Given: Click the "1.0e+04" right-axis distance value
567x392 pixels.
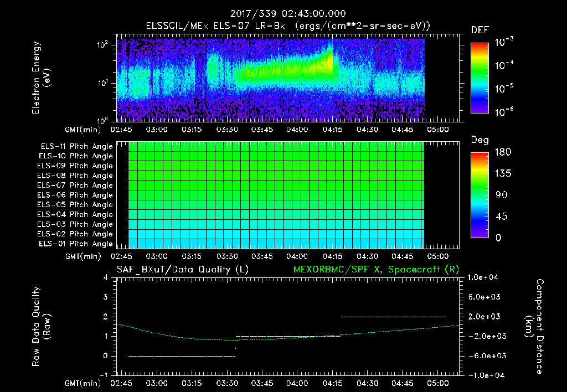Looking at the screenshot, I should (483, 278).
